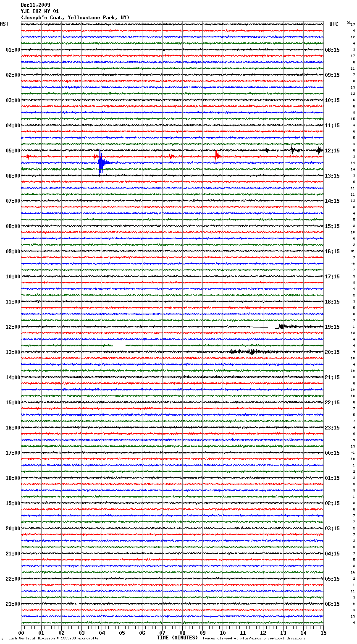Screen dimensions: 357x644
Task: Click the minute 10 axis tick label
Action: [x=223, y=633]
